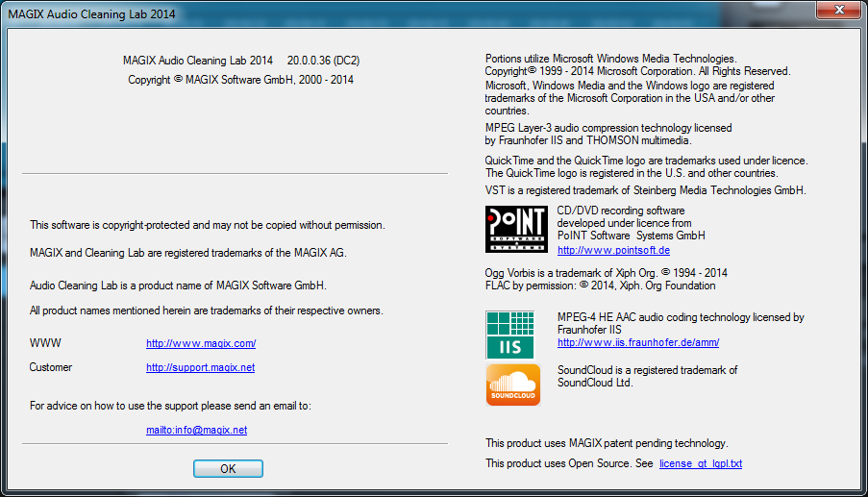The height and width of the screenshot is (497, 868).
Task: Click 'VST is a registered trademark of Steinberg' text
Action: click(x=645, y=190)
